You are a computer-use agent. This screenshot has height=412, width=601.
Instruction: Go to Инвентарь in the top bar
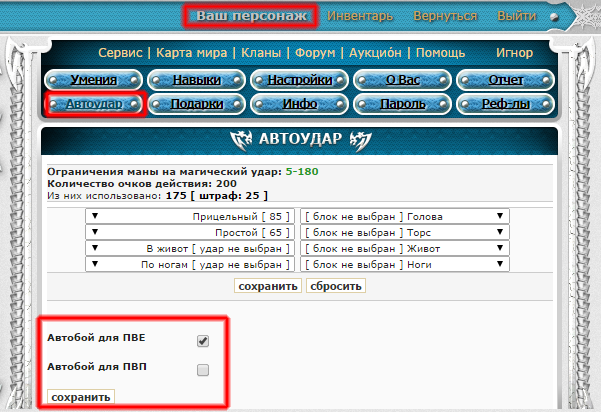pyautogui.click(x=360, y=17)
